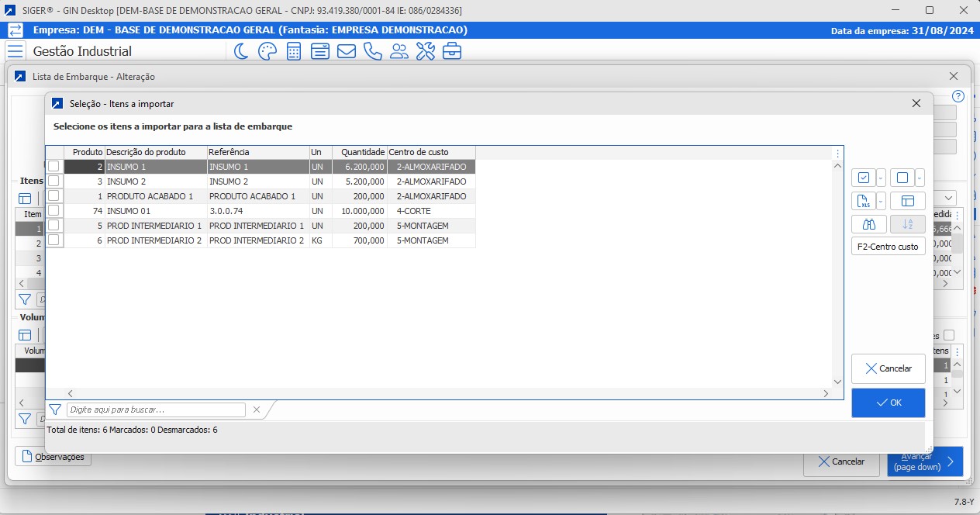The image size is (980, 515).
Task: Select the wrench and screwdriver tools icon
Action: (425, 50)
